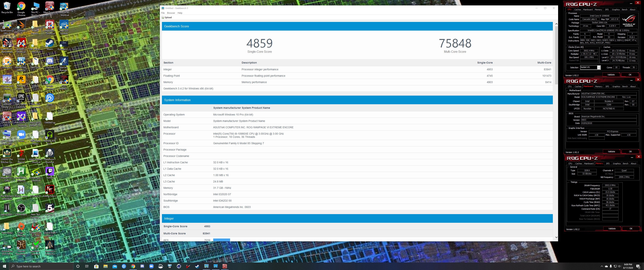
Task: Click OK in the top CPU-Z window
Action: tap(630, 75)
